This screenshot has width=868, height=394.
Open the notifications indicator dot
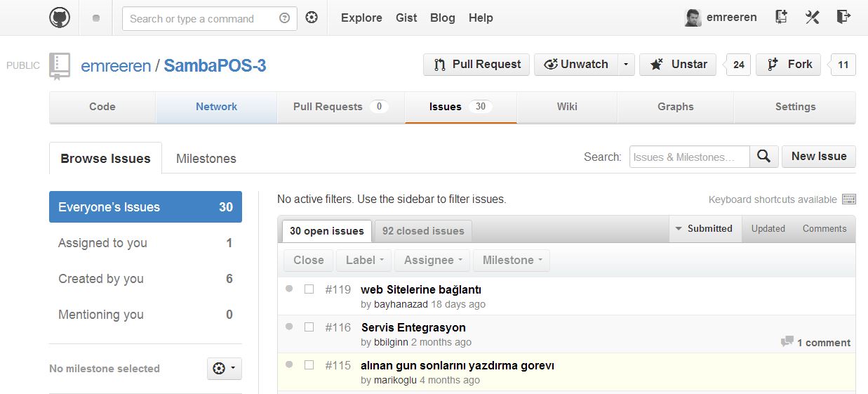96,18
